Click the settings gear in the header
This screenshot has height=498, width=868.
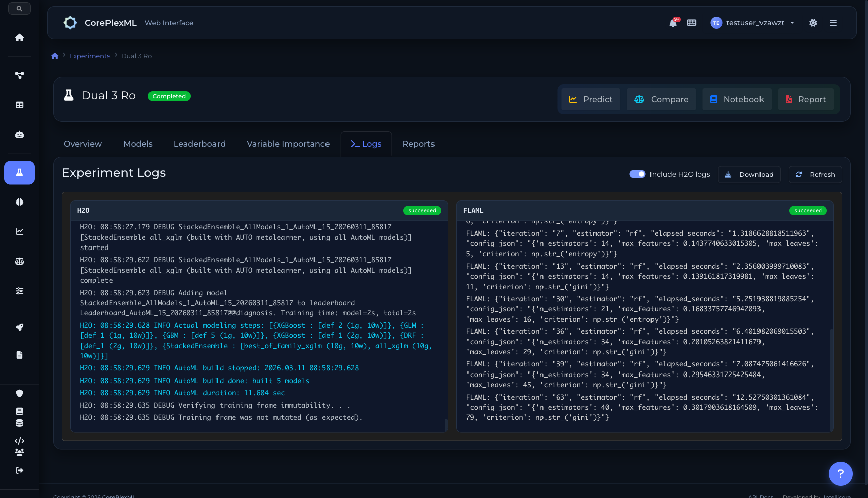tap(813, 23)
